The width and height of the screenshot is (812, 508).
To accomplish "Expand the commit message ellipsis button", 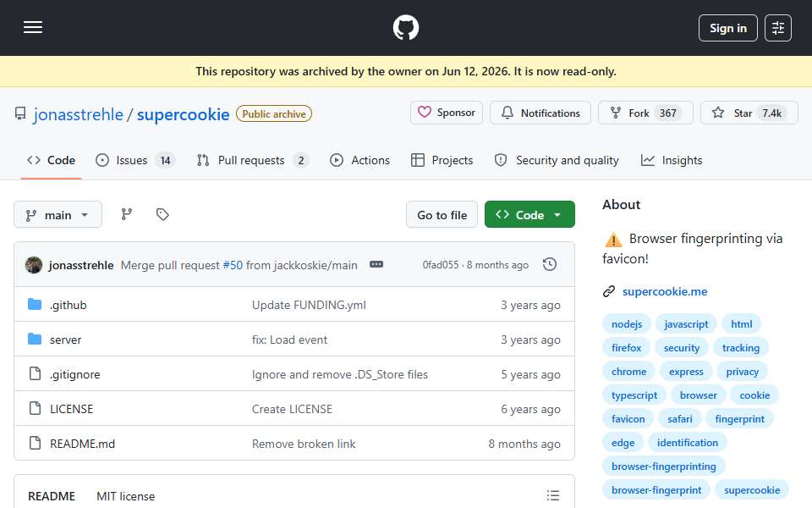I will 376,264.
